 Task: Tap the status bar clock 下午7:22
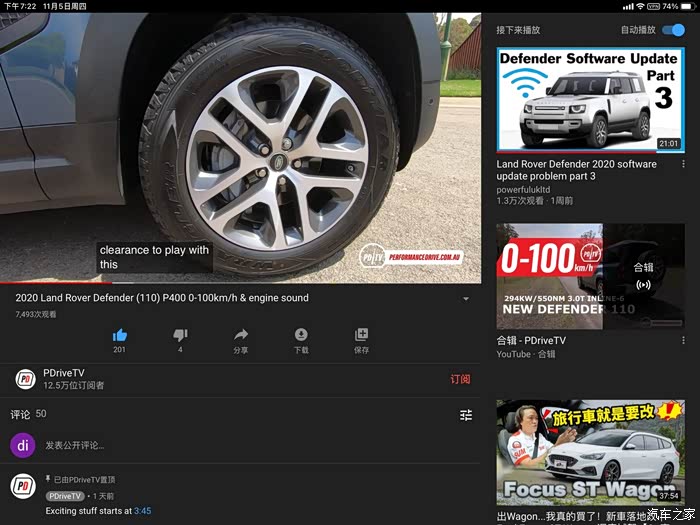click(20, 6)
